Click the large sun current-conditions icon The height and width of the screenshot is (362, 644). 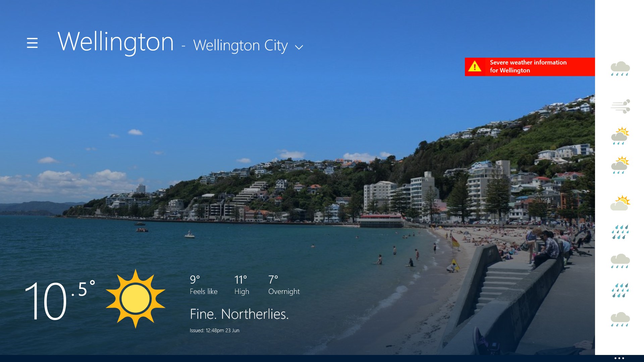135,299
